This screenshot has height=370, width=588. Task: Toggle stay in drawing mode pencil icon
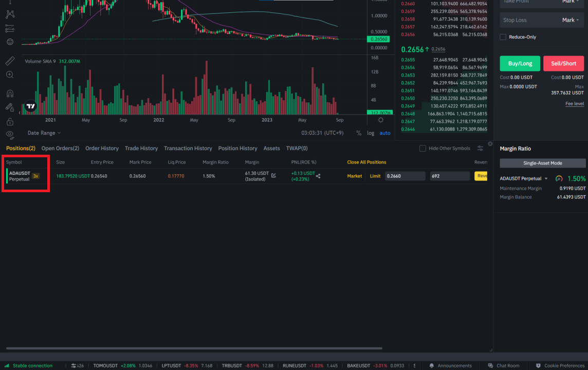(x=10, y=107)
